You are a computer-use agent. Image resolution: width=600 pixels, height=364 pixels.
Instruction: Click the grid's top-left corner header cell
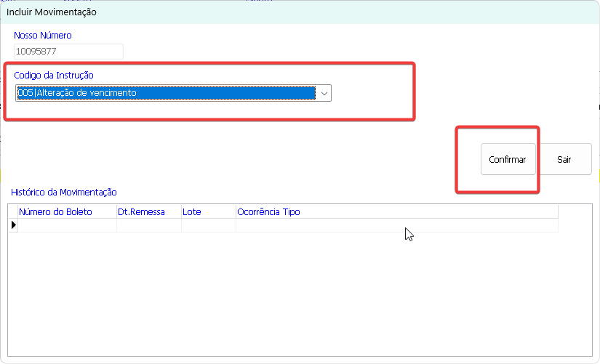pos(13,212)
